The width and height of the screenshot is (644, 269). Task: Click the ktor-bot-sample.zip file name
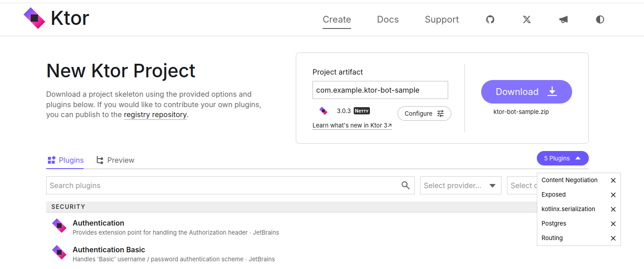[521, 112]
